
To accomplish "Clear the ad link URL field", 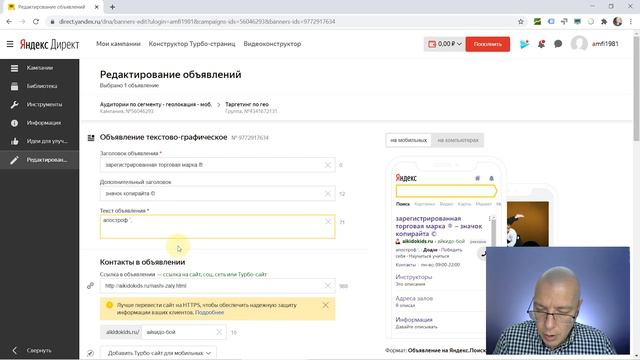I will [328, 286].
